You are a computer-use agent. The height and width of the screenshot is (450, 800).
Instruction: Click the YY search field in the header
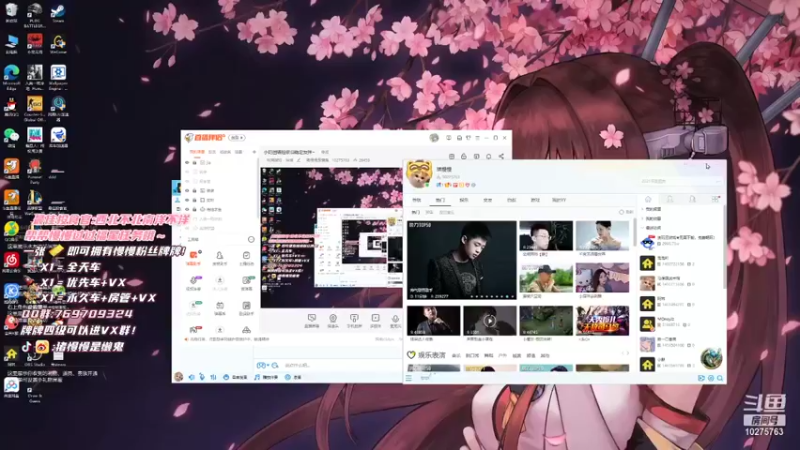click(681, 181)
